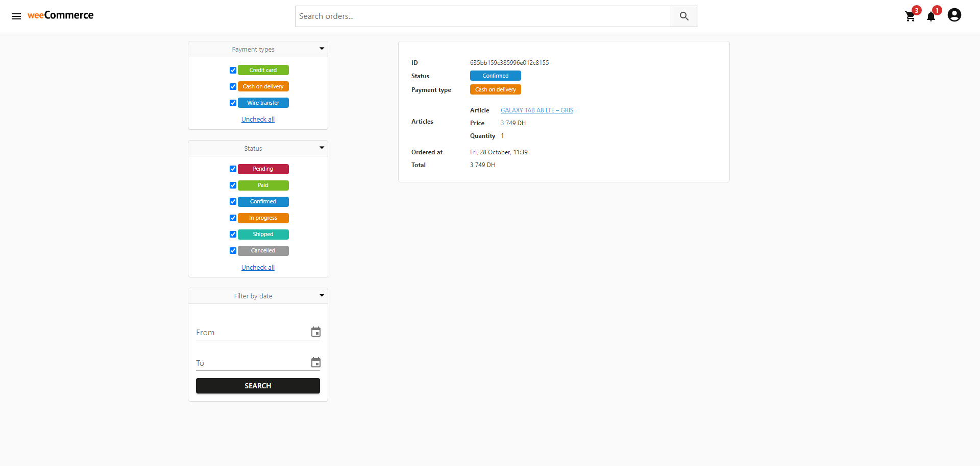This screenshot has height=466, width=980.
Task: Click Uncheck all under payment types
Action: click(x=258, y=120)
